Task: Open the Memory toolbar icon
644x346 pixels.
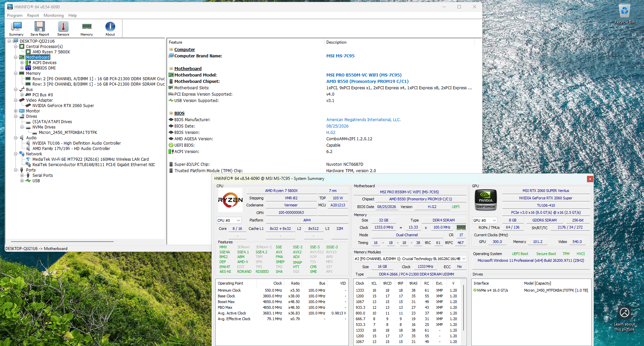Action: click(87, 29)
